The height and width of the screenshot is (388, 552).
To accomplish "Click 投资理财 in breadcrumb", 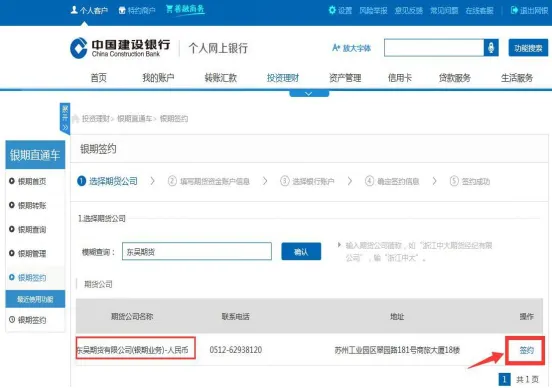I will tap(96, 119).
